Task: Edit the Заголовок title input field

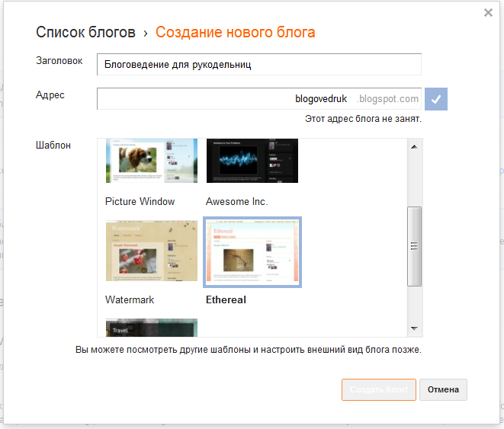Action: (259, 65)
